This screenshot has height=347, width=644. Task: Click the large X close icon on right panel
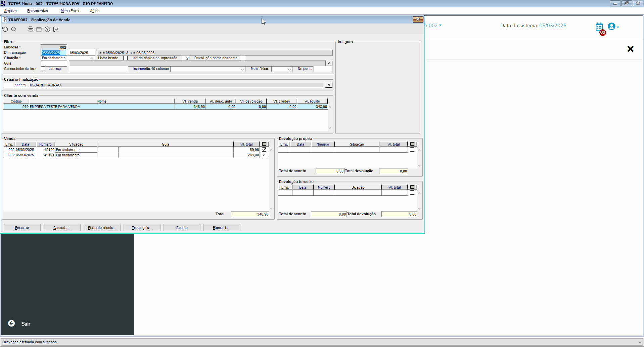pyautogui.click(x=631, y=49)
